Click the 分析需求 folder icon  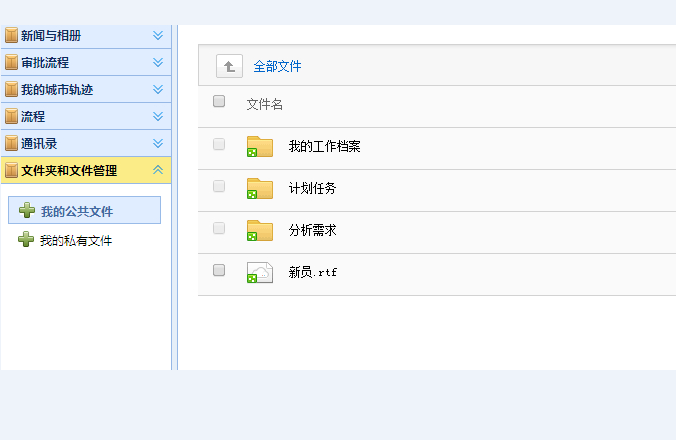tap(260, 230)
